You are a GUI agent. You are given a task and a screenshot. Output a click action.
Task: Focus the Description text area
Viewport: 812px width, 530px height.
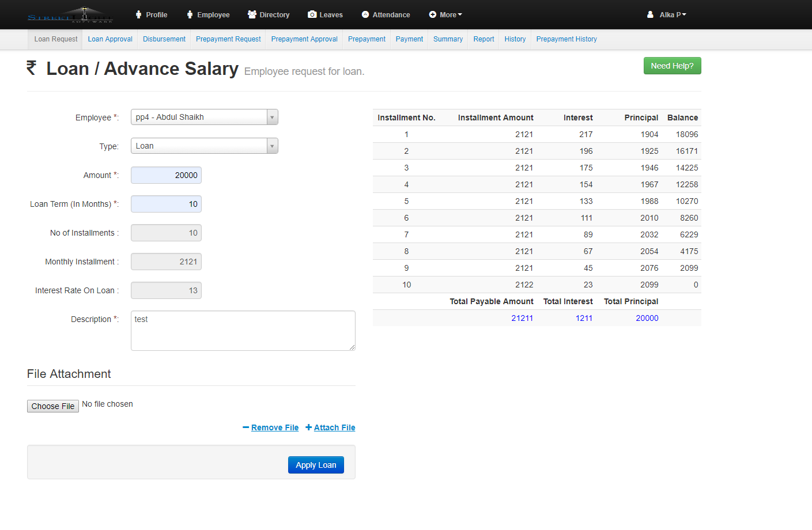point(243,331)
